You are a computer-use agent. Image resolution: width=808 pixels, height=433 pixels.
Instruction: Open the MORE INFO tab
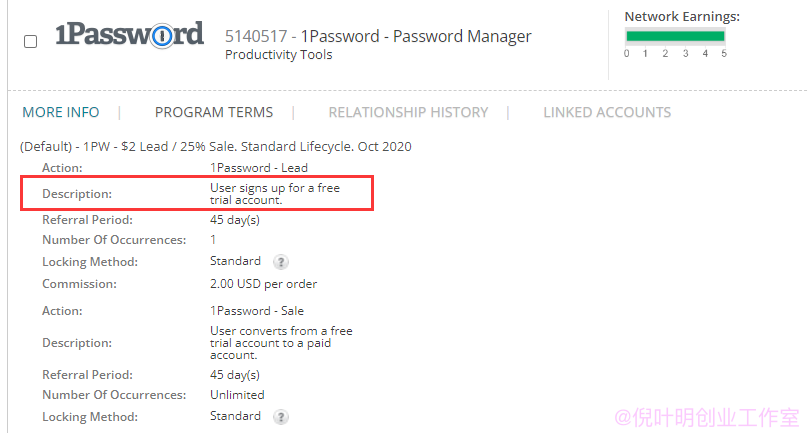pos(61,112)
